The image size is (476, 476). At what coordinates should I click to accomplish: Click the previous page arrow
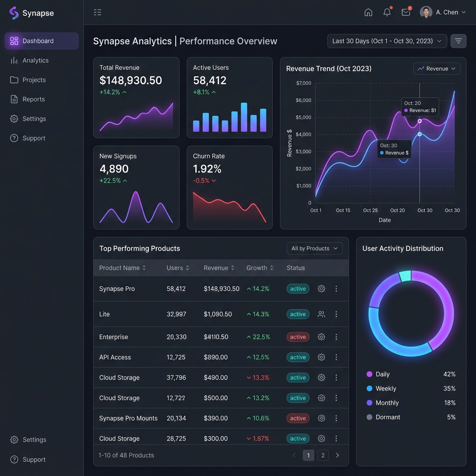(294, 456)
